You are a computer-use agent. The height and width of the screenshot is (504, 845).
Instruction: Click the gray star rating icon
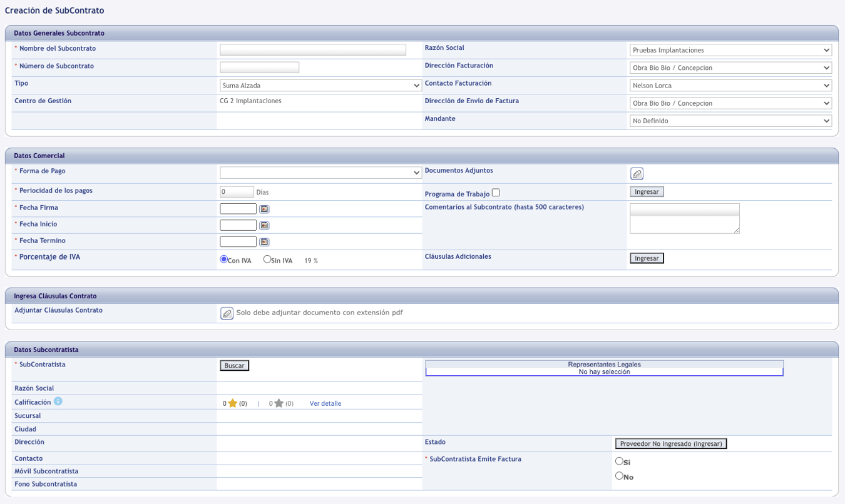[279, 403]
